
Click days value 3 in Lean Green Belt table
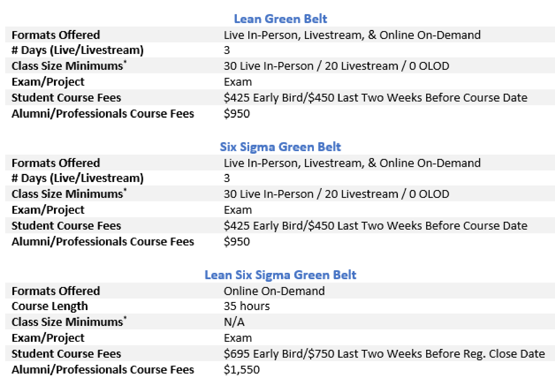pyautogui.click(x=227, y=50)
